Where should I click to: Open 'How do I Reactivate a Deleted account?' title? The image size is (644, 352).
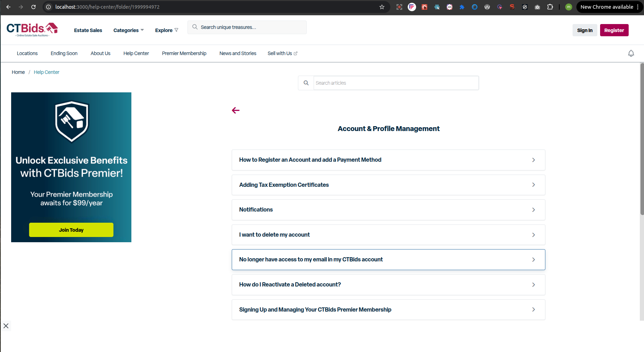pyautogui.click(x=290, y=285)
